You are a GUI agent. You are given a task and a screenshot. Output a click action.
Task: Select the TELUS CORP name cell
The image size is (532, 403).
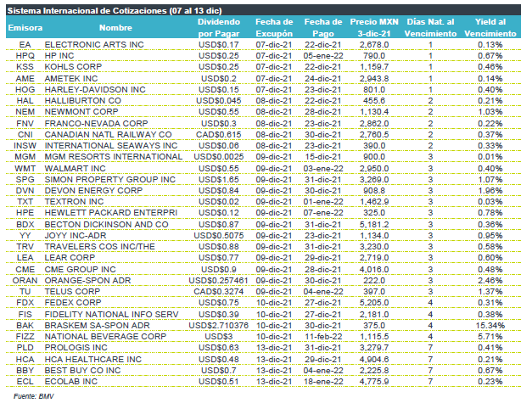point(72,292)
